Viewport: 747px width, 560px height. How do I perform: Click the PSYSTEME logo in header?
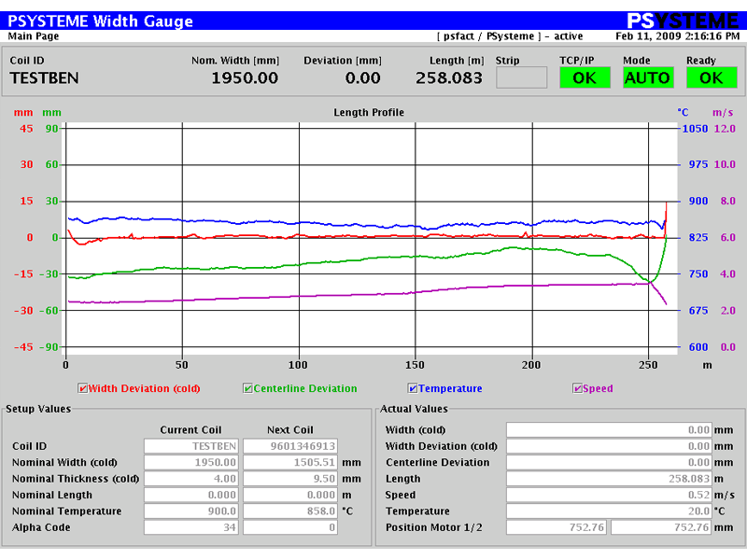(x=683, y=21)
